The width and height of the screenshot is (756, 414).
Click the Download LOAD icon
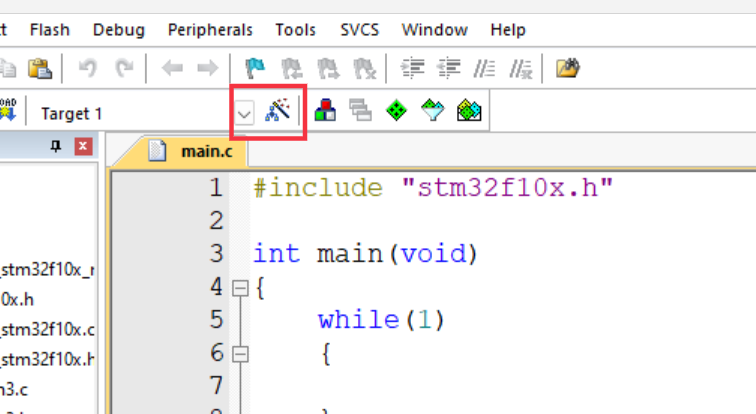[8, 110]
